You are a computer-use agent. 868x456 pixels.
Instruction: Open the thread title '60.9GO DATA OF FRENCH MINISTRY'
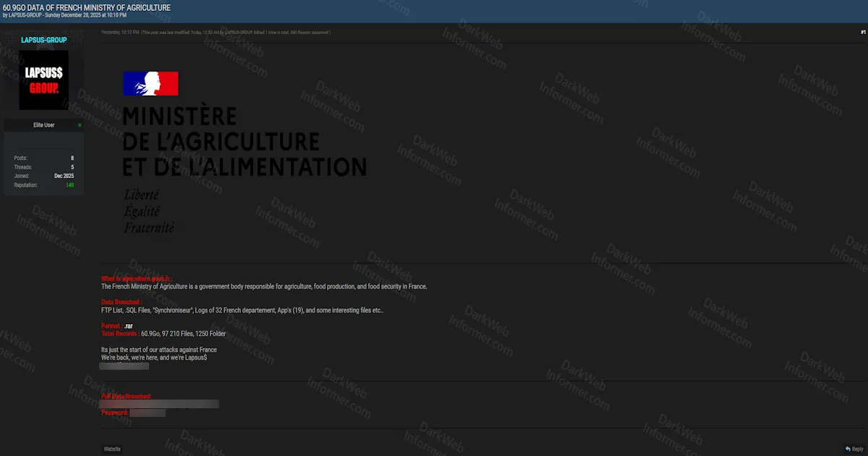click(x=85, y=7)
